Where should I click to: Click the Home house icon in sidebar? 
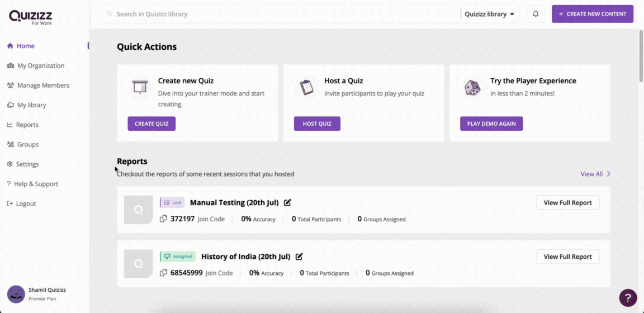[x=10, y=46]
